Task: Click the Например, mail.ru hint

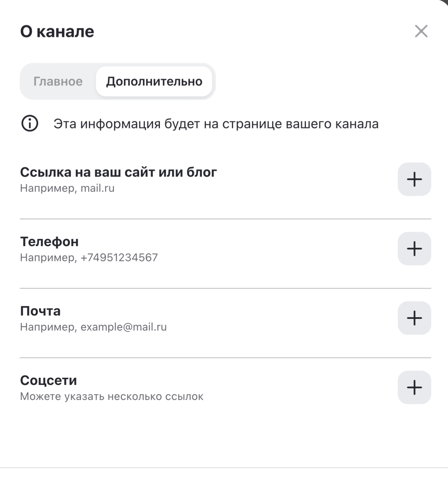Action: click(67, 188)
